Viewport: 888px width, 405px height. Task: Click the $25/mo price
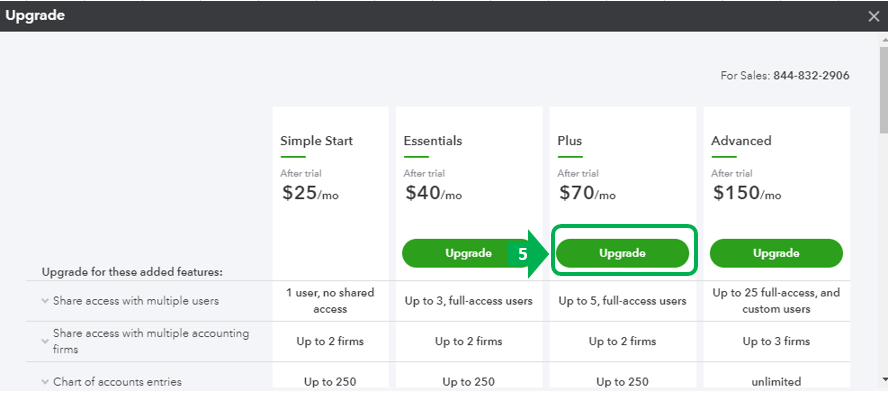[x=310, y=193]
